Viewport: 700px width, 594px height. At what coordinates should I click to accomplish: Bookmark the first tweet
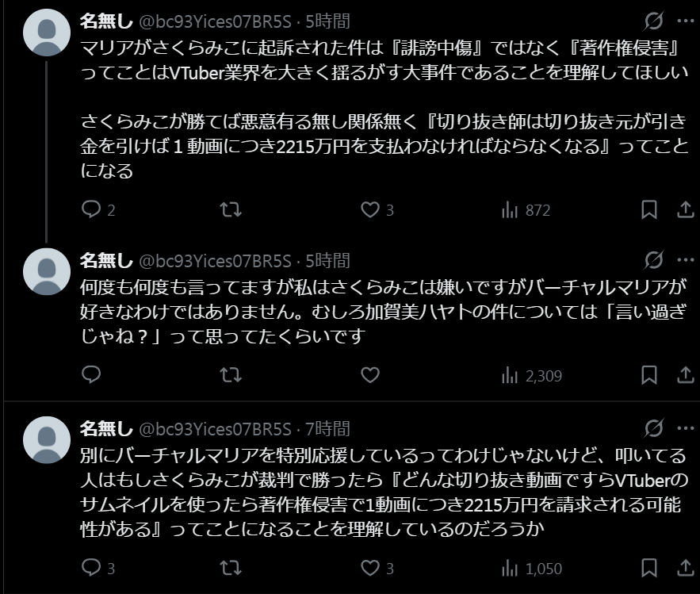point(648,210)
